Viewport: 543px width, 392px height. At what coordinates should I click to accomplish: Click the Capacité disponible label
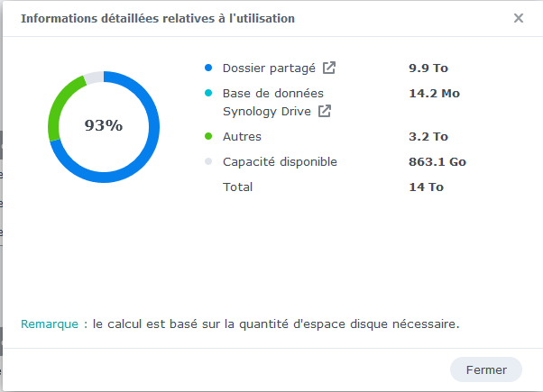coord(280,162)
